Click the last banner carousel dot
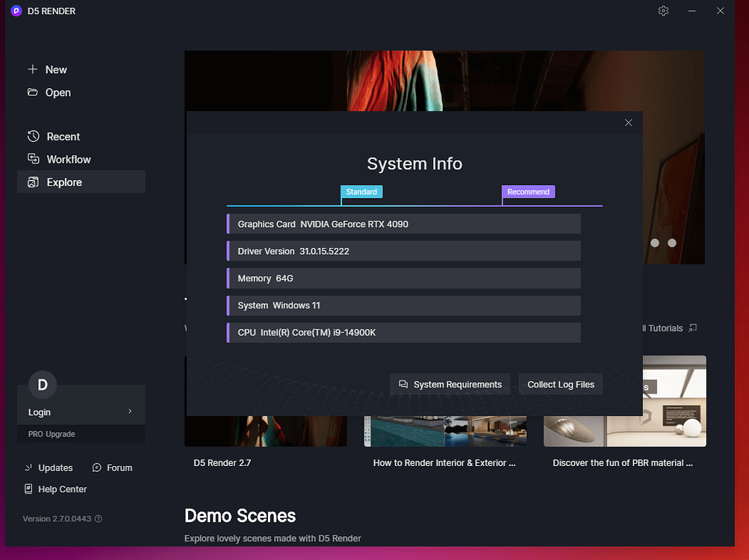Image resolution: width=749 pixels, height=560 pixels. (671, 243)
